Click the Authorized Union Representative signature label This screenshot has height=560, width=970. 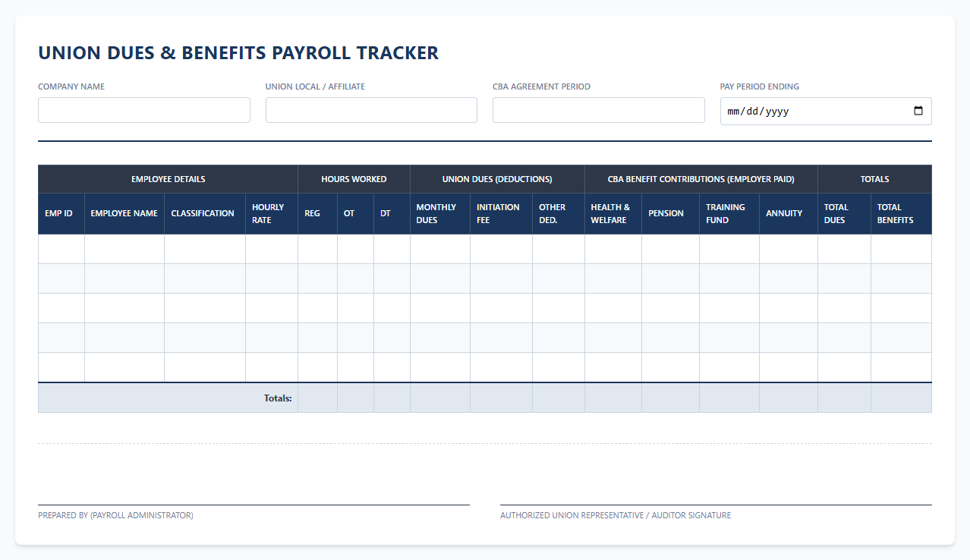click(x=616, y=515)
